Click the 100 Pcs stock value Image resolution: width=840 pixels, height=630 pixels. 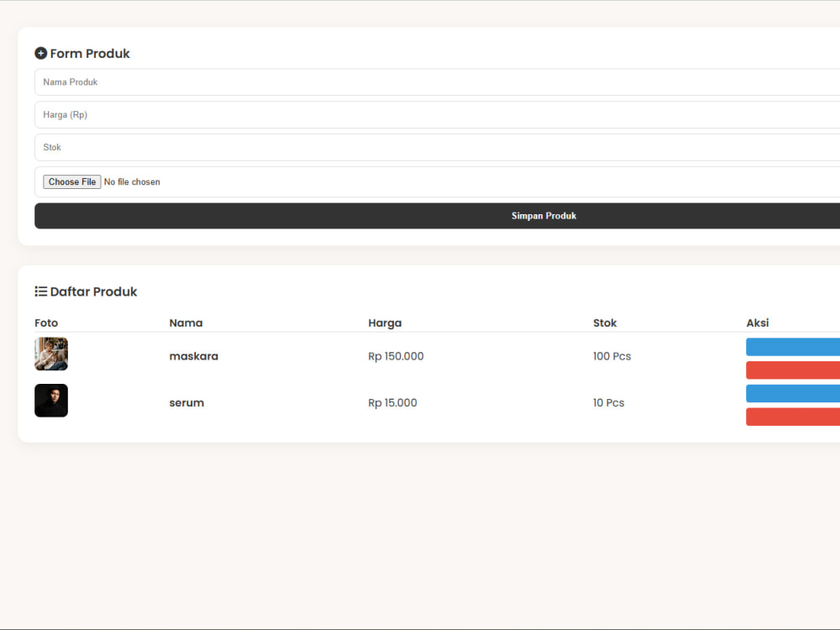tap(612, 356)
